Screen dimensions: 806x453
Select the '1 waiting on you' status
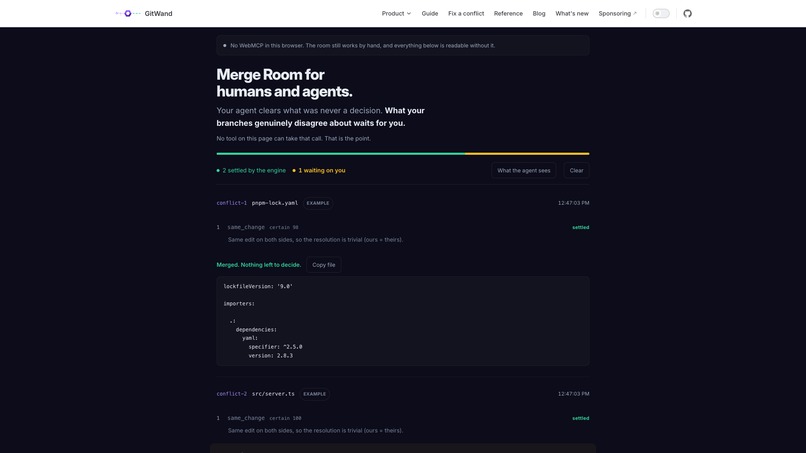click(x=319, y=170)
